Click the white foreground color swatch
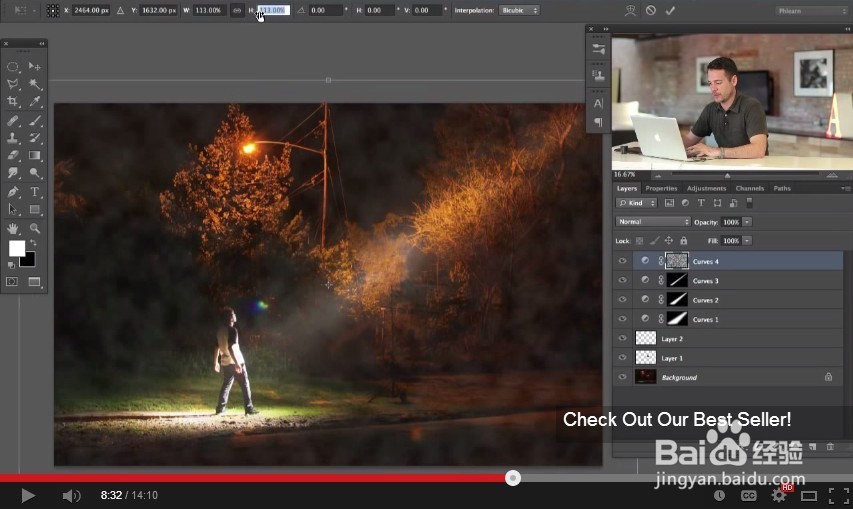Screen dimensions: 853x509 click(16, 248)
